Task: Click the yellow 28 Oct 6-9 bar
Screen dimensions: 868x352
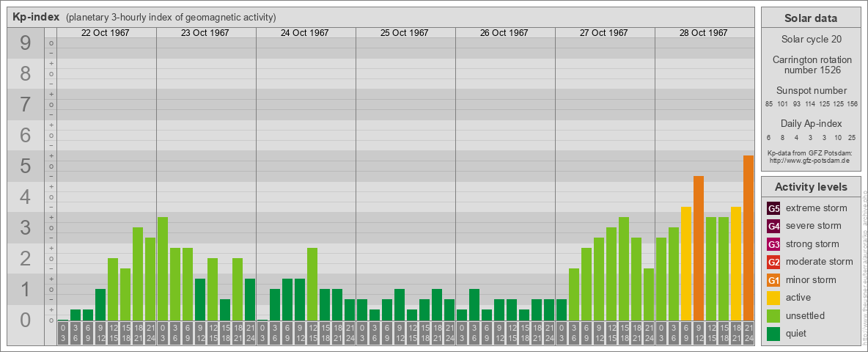Action: pyautogui.click(x=686, y=263)
